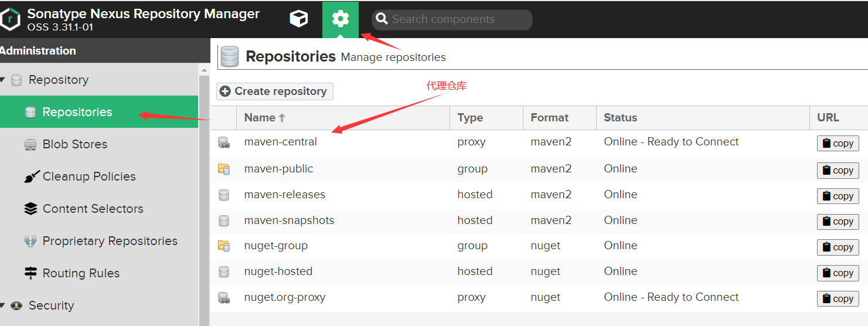Click the maven-public group folder icon
The width and height of the screenshot is (868, 326).
click(223, 169)
